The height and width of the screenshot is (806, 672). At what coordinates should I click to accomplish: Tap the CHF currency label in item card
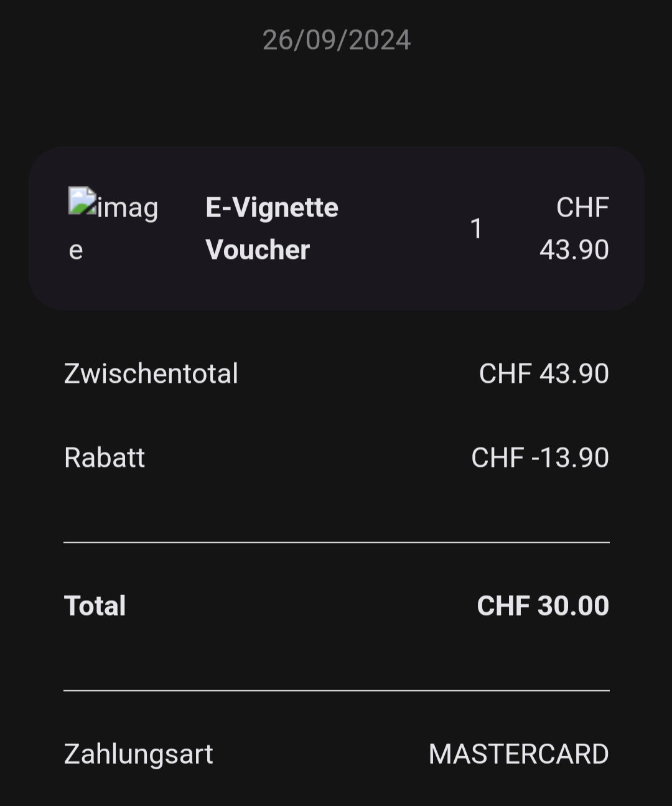click(x=582, y=207)
